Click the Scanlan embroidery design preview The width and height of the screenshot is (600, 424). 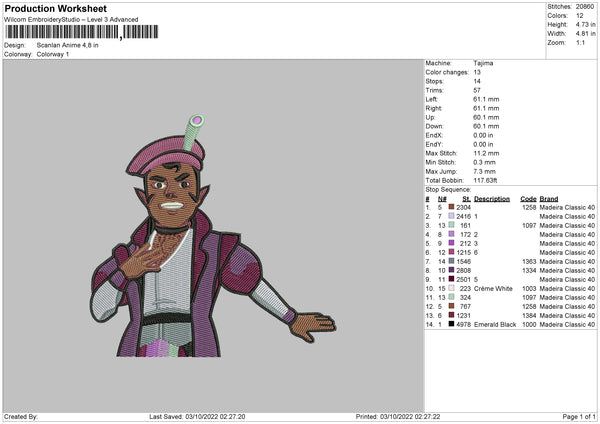click(x=213, y=236)
